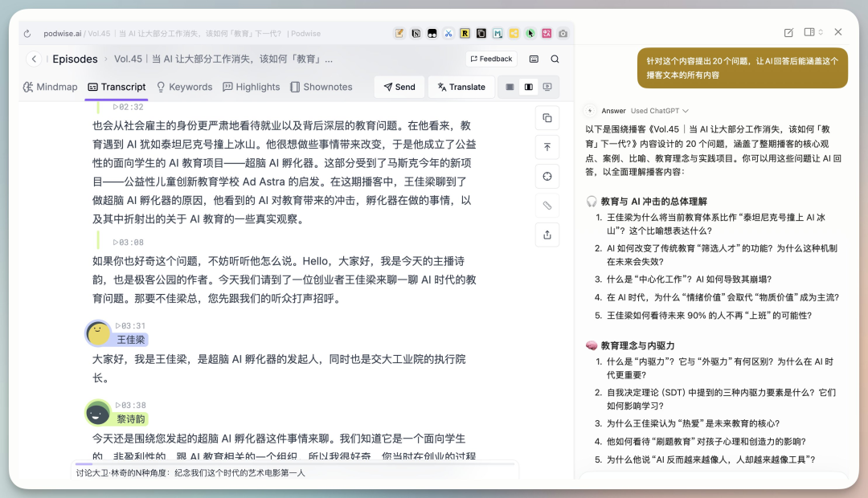
Task: Open the keyboard shortcuts icon
Action: [x=534, y=59]
